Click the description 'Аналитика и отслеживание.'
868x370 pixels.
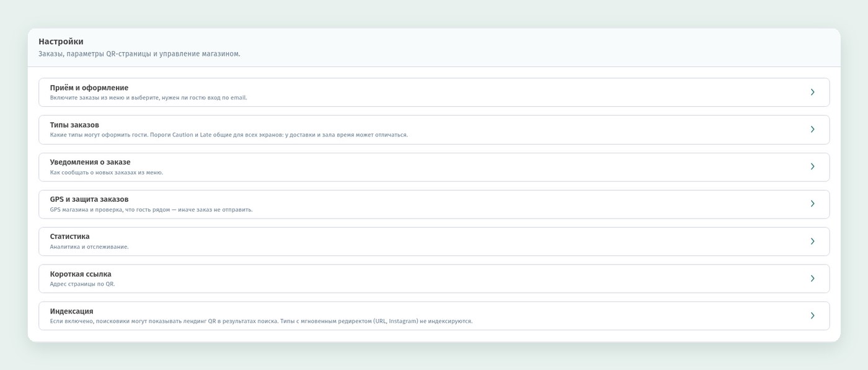89,247
